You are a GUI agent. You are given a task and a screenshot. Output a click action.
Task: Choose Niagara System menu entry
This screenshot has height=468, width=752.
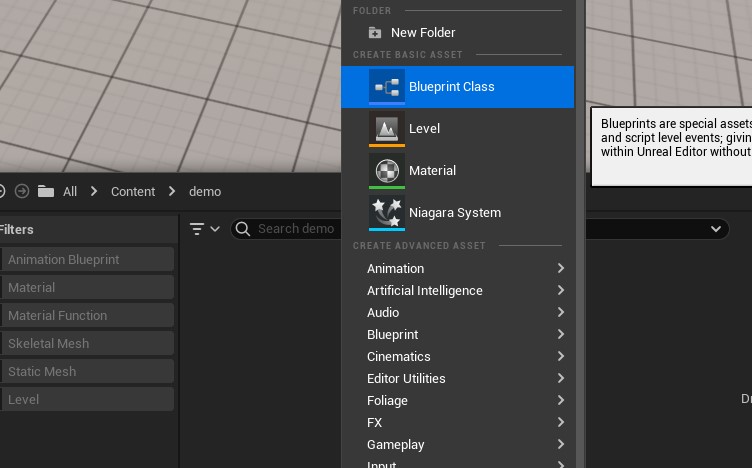click(x=458, y=213)
